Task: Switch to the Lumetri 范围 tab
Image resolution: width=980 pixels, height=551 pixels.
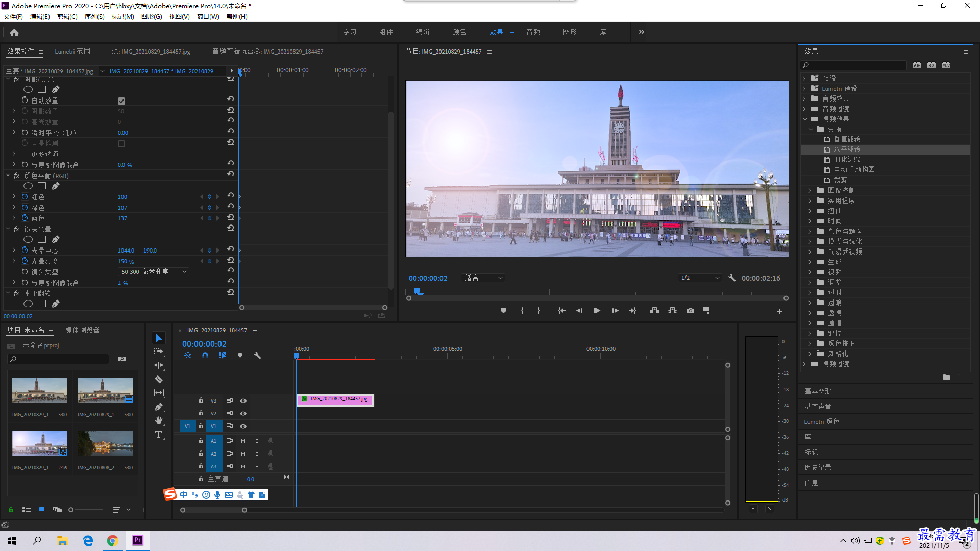Action: pos(72,52)
